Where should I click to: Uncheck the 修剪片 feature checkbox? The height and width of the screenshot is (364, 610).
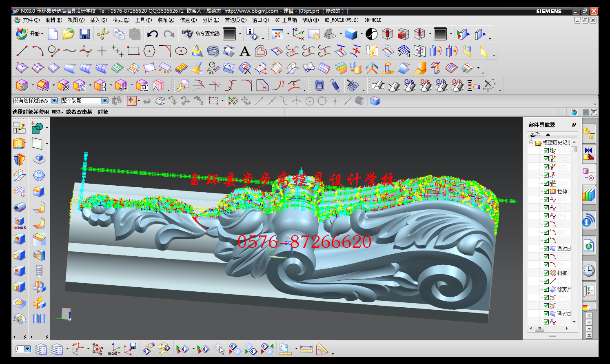pyautogui.click(x=546, y=289)
